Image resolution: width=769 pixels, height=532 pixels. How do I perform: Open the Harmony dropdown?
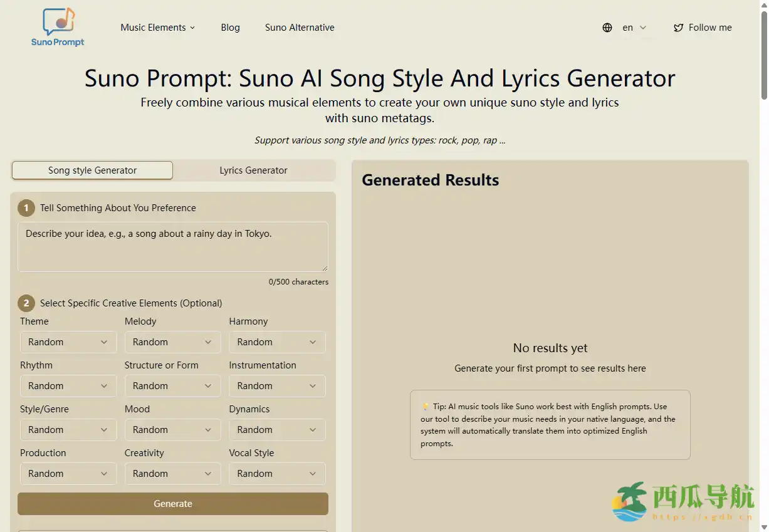tap(276, 342)
